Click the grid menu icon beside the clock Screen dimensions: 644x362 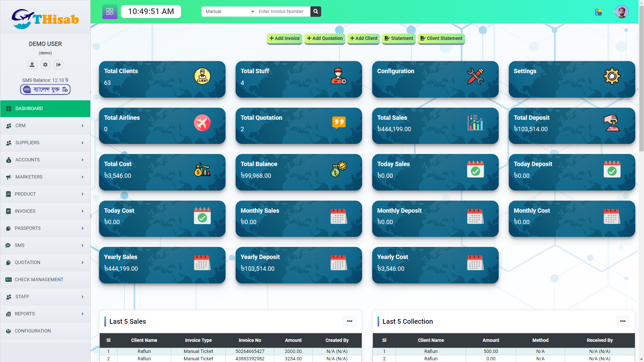pos(110,11)
